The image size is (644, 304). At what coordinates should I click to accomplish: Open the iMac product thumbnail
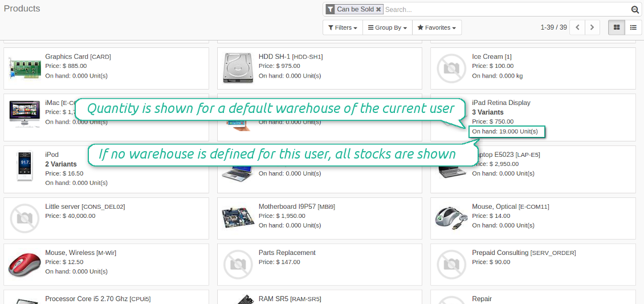(x=25, y=114)
